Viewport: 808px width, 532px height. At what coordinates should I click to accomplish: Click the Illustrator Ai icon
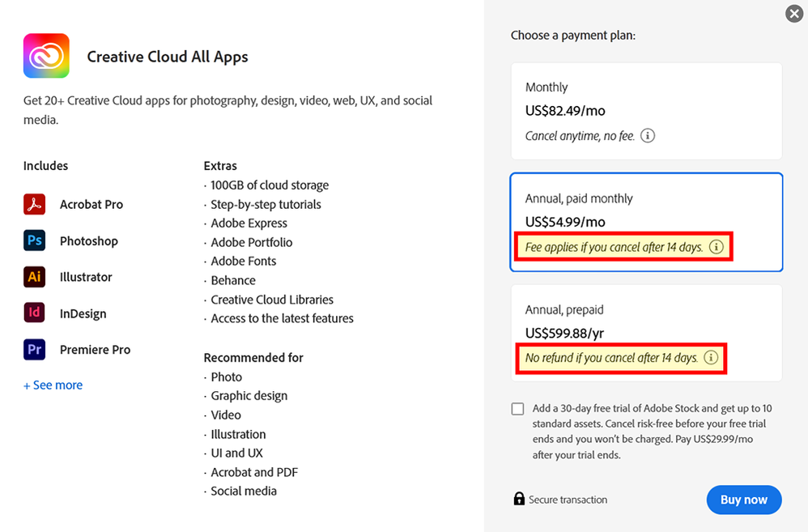tap(35, 277)
